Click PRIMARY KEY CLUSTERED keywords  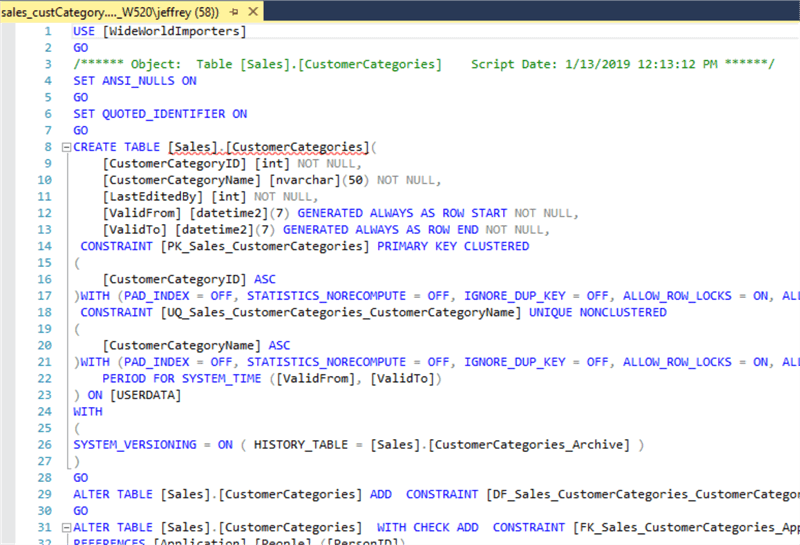tap(453, 246)
